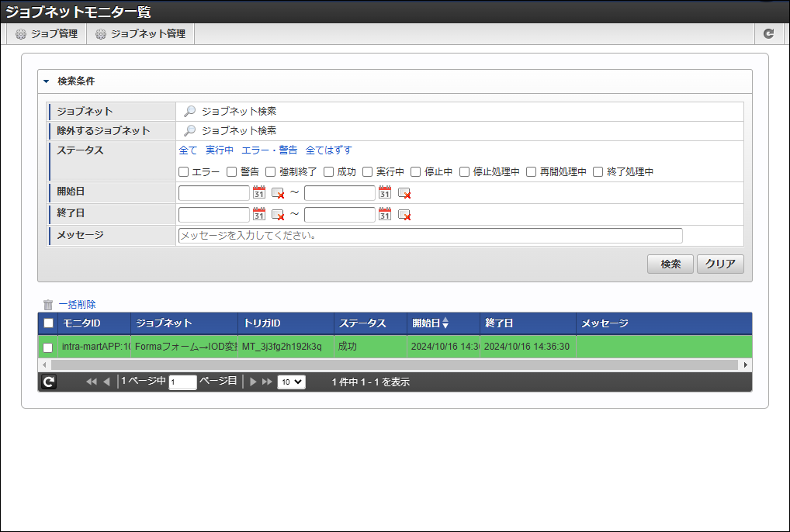
Task: Open the ジョブネット管理 menu
Action: pyautogui.click(x=140, y=33)
